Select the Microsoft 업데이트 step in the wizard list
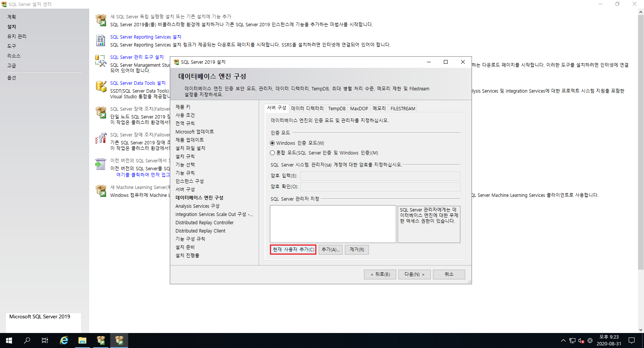This screenshot has height=348, width=644. click(195, 132)
